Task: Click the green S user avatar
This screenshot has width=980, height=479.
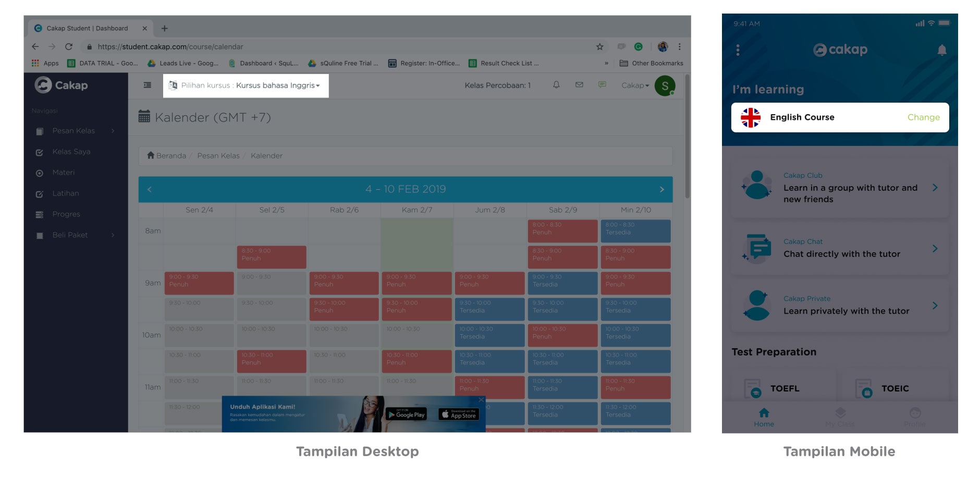Action: pos(665,86)
